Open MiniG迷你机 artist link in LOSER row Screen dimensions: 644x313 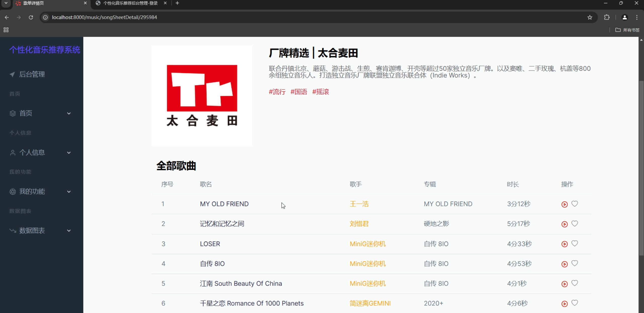click(x=368, y=244)
